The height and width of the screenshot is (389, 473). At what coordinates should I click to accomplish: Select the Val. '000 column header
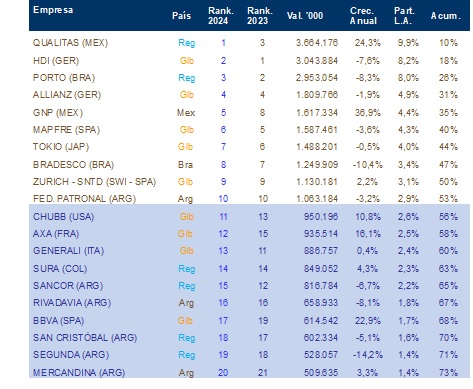pyautogui.click(x=305, y=16)
